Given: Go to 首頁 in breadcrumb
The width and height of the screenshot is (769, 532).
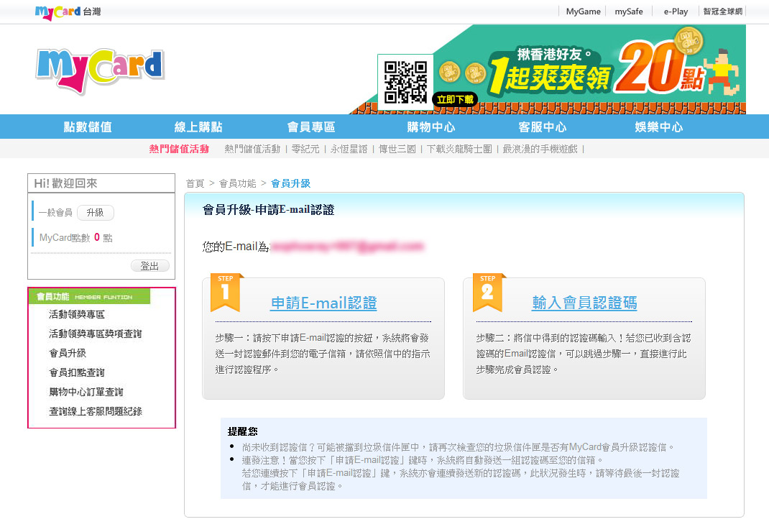Looking at the screenshot, I should pyautogui.click(x=195, y=183).
